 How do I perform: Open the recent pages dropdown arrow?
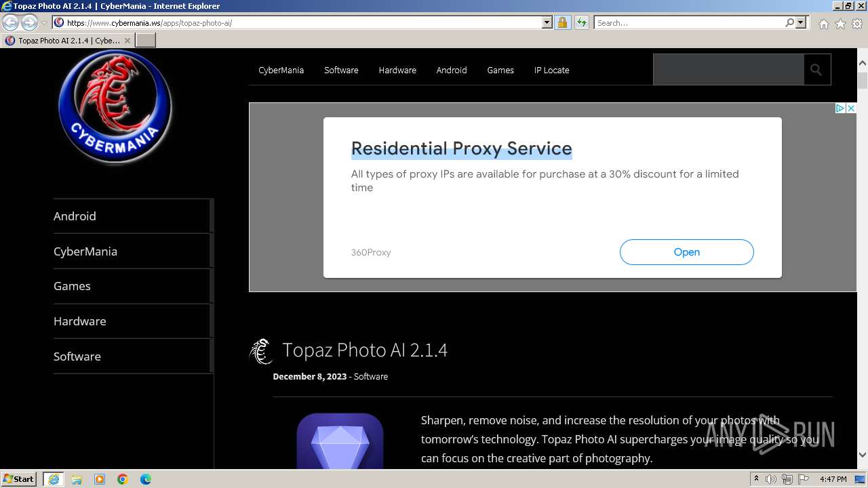coord(45,22)
